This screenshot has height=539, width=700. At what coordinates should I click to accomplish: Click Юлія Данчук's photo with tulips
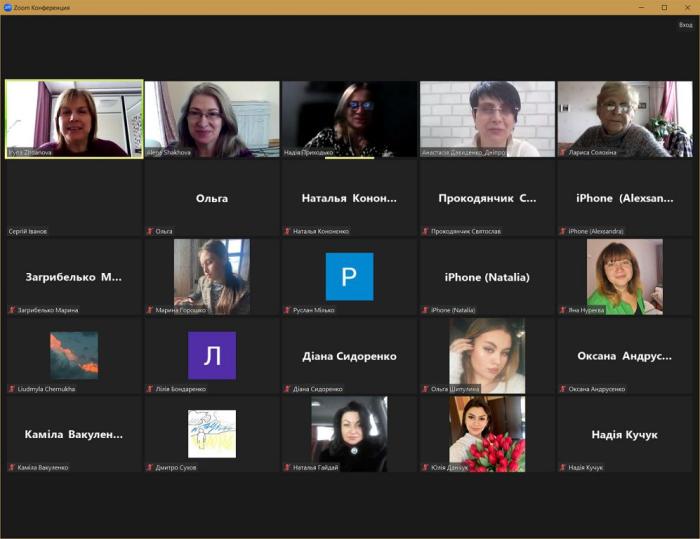coord(487,433)
